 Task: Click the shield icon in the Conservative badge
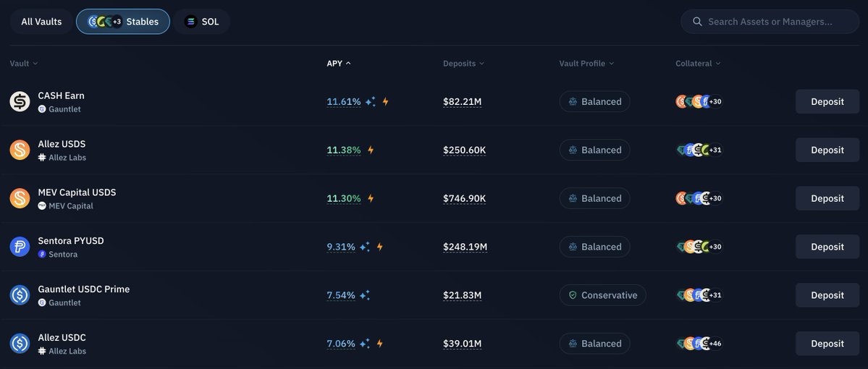point(573,295)
